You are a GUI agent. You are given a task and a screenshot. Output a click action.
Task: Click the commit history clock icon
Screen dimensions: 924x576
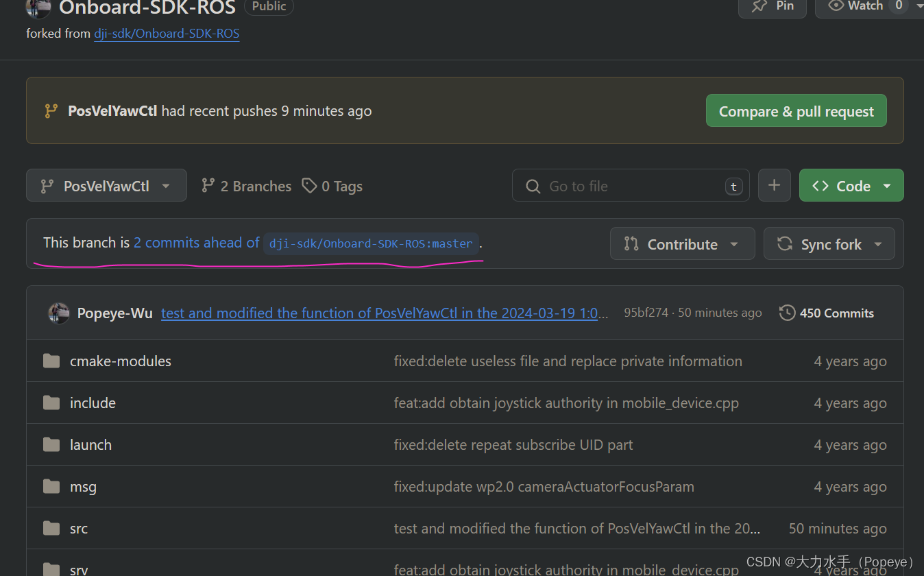click(x=787, y=313)
